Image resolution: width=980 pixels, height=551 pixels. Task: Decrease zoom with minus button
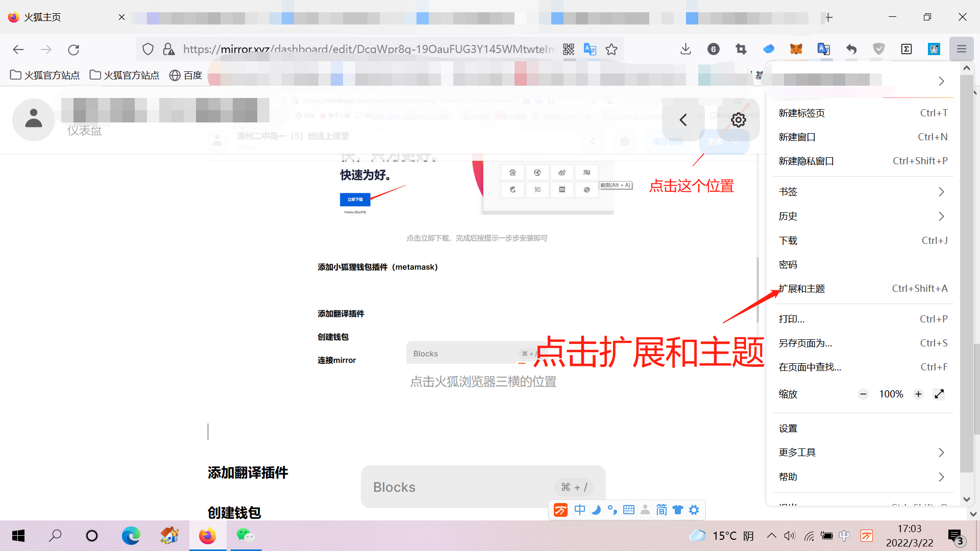coord(863,394)
